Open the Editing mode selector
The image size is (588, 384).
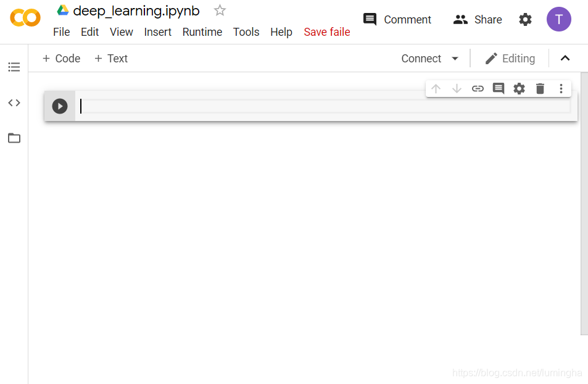tap(510, 58)
